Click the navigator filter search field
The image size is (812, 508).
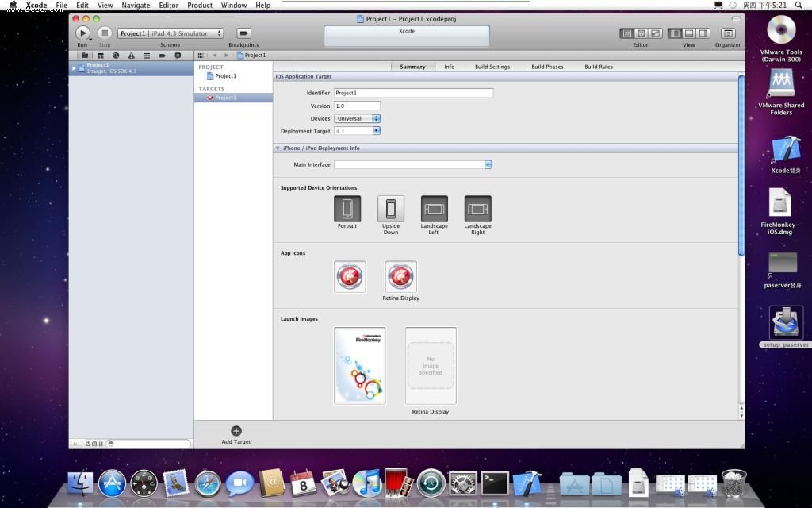tap(148, 444)
